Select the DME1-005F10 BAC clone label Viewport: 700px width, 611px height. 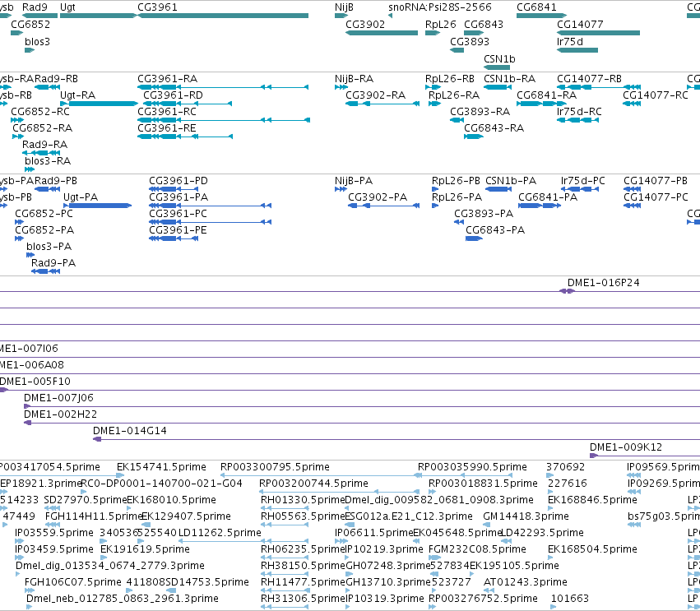tap(35, 381)
